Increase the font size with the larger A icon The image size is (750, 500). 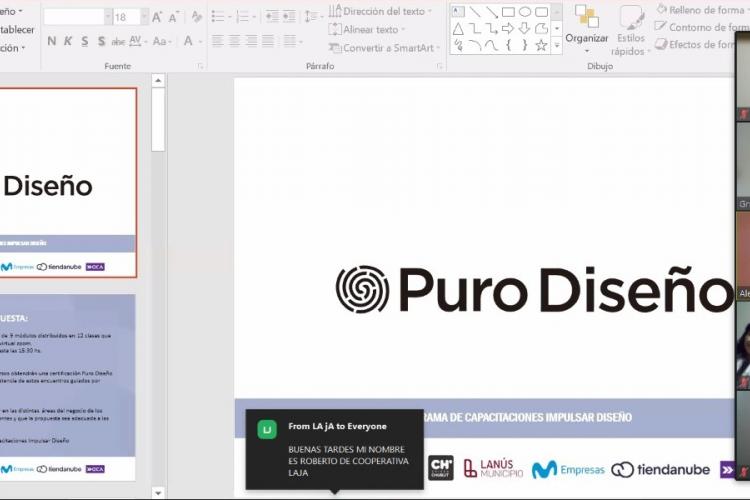[156, 17]
